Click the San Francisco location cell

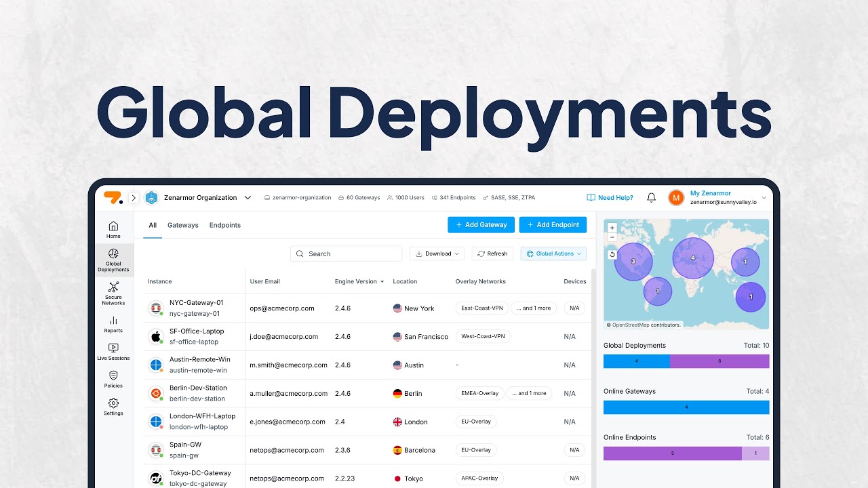coord(420,337)
